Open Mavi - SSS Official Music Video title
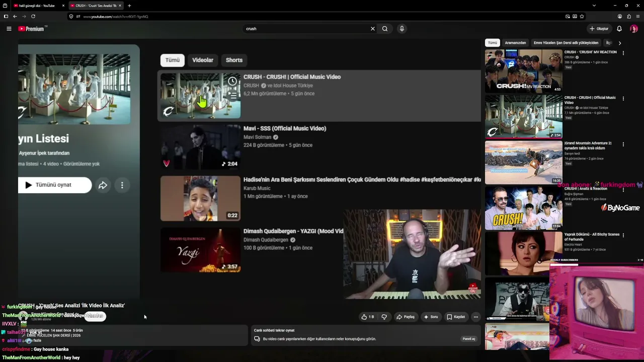The width and height of the screenshot is (644, 362). click(x=285, y=128)
